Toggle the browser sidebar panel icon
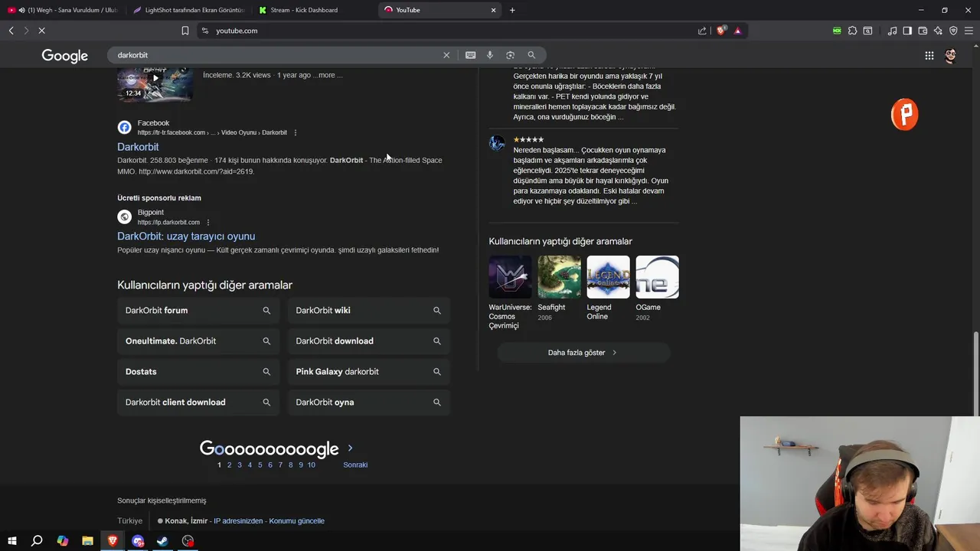This screenshot has width=980, height=551. [x=907, y=31]
